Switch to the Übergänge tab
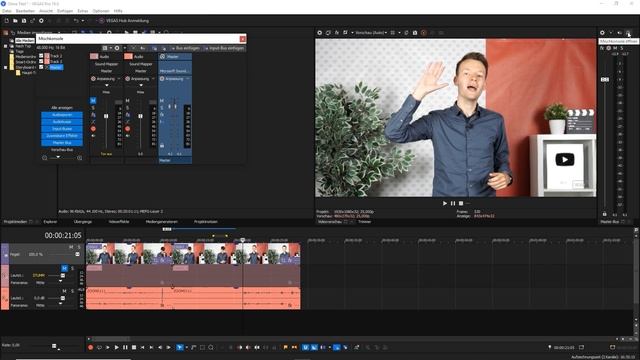Viewport: 640px width, 360px height. [83, 222]
